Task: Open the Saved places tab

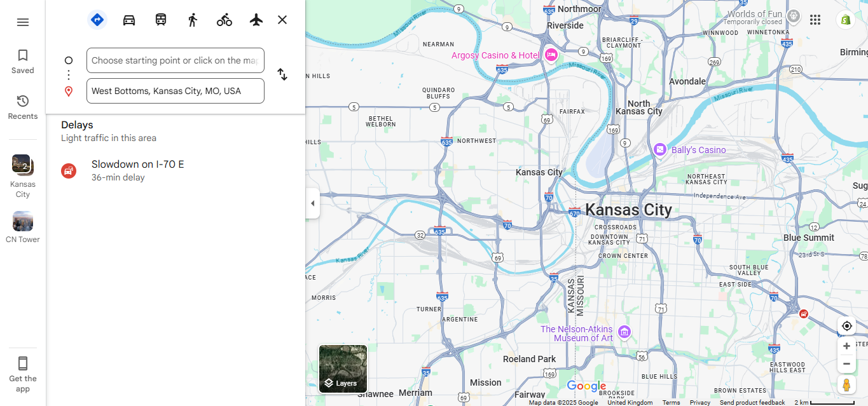Action: click(x=23, y=62)
